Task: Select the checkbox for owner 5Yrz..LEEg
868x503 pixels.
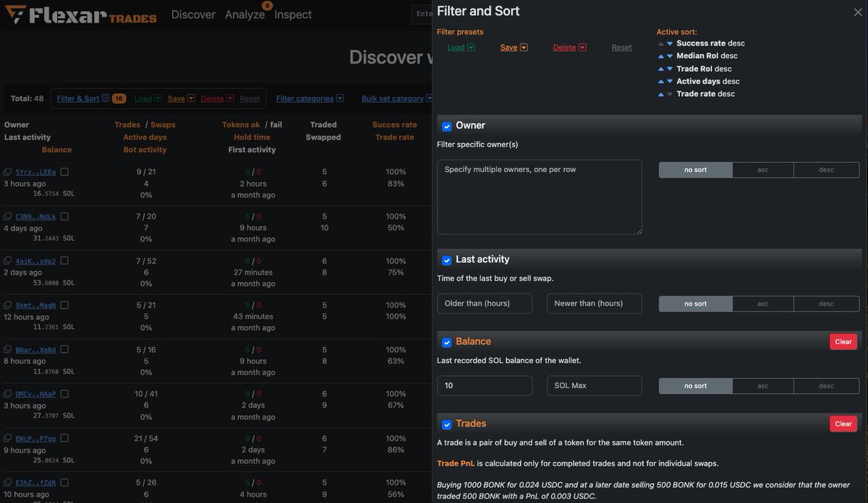Action: point(64,172)
